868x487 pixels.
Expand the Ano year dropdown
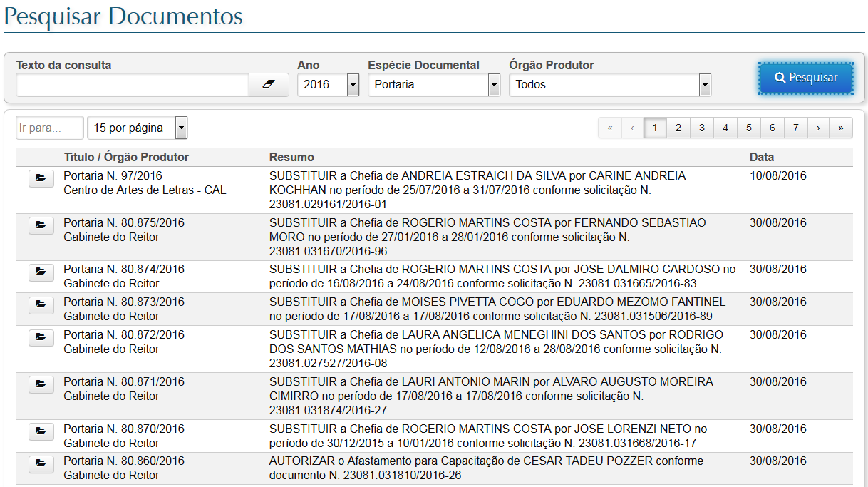tap(353, 85)
